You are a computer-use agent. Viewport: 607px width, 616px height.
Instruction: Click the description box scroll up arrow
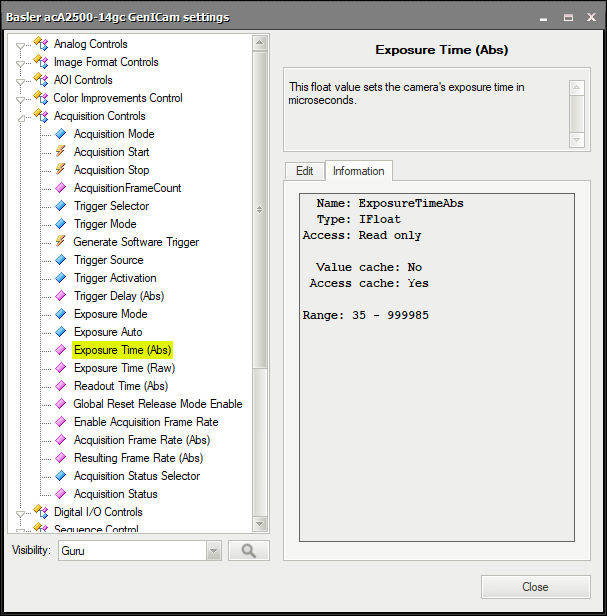[576, 87]
